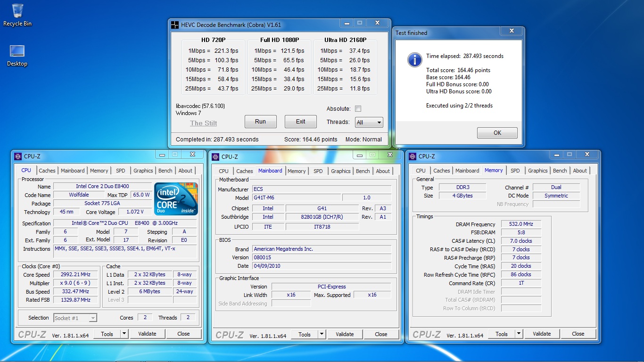Image resolution: width=644 pixels, height=362 pixels.
Task: Close the Test finished dialog with X
Action: [512, 31]
